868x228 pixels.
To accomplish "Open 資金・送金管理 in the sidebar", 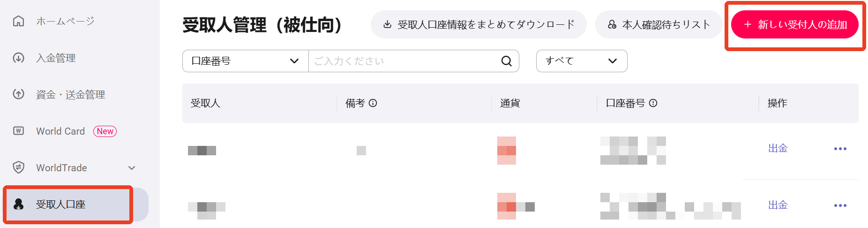I will [71, 94].
